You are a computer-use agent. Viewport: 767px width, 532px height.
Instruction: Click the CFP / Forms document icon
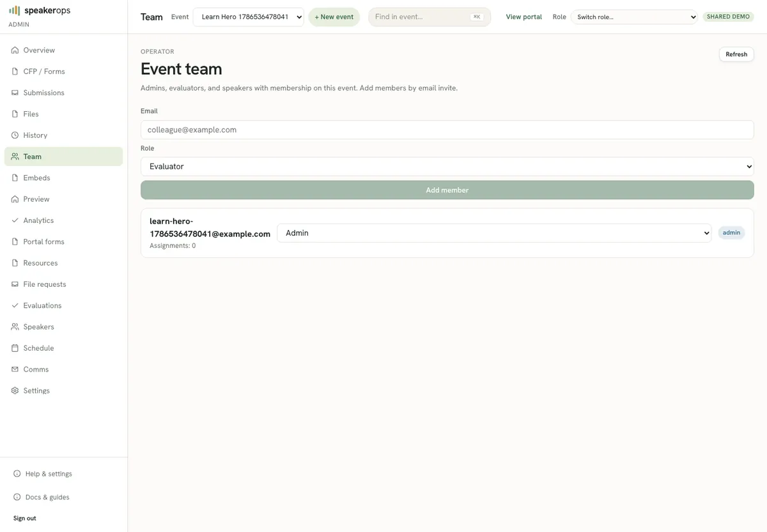(15, 72)
